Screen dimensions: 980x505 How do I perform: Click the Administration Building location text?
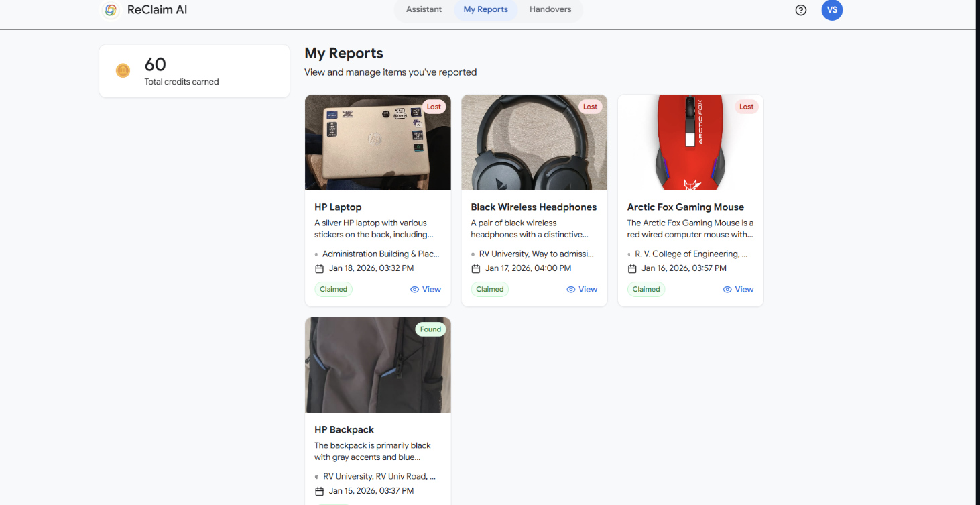click(381, 254)
